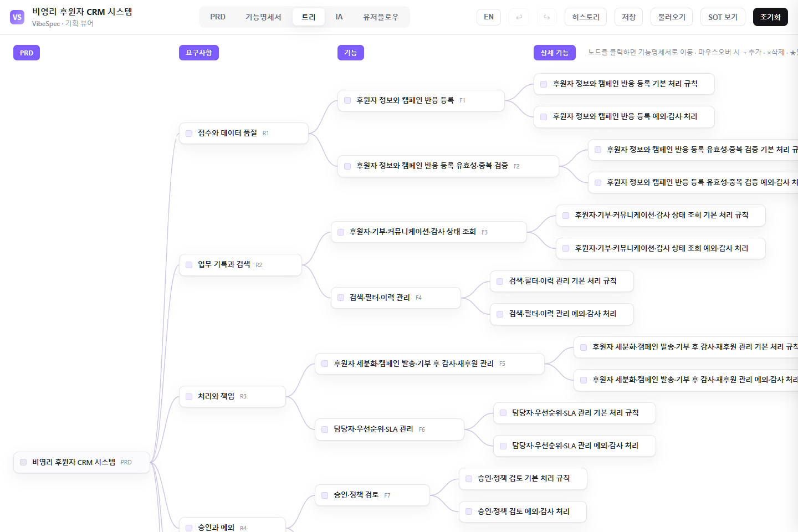The image size is (798, 532).
Task: Click the black 초기화 button
Action: (x=770, y=17)
